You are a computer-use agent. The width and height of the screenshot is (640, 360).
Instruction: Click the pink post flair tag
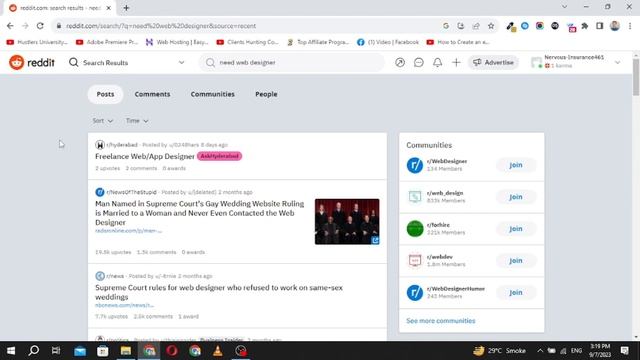coord(220,156)
